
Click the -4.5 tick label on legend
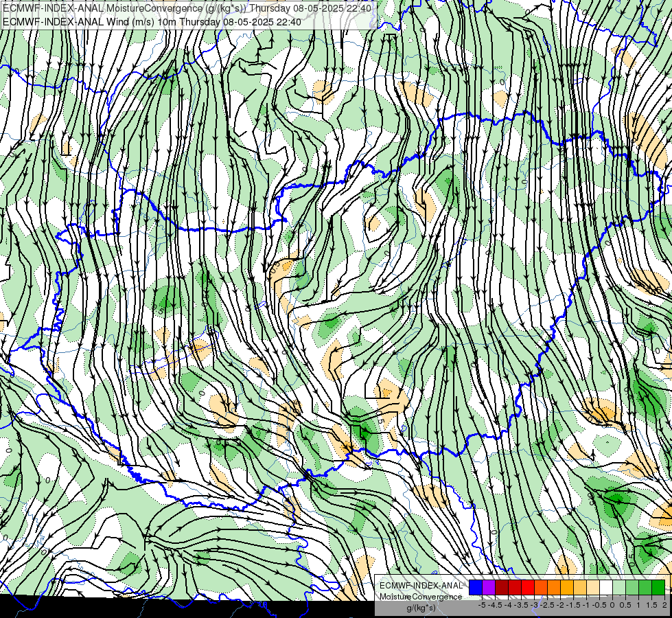pyautogui.click(x=496, y=605)
